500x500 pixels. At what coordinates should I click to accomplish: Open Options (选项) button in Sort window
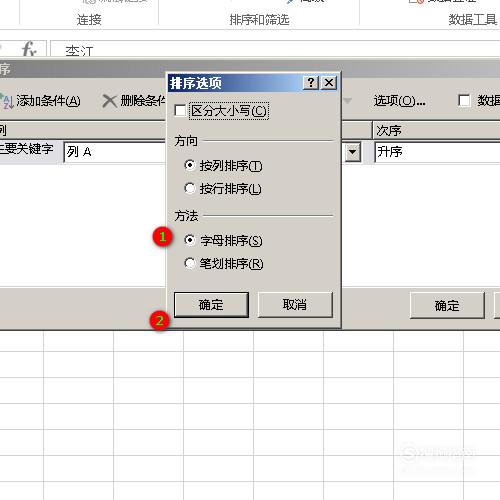[399, 100]
